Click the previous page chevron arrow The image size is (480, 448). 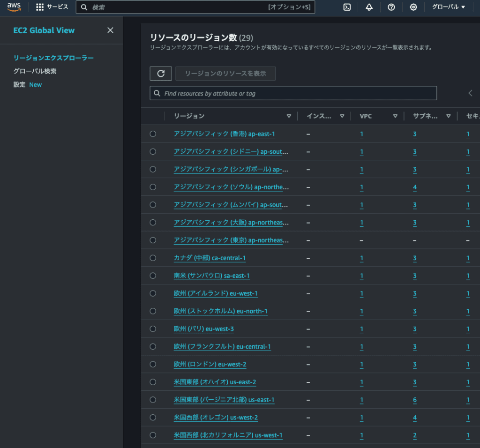click(x=471, y=93)
